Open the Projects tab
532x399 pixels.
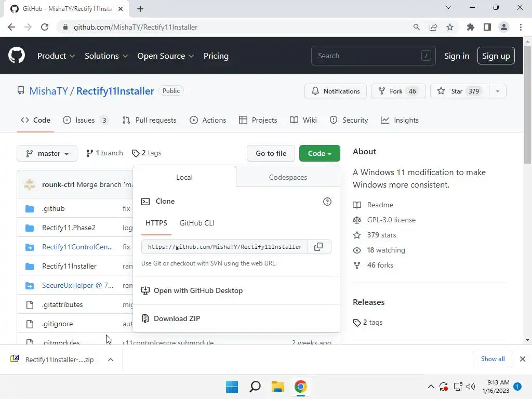pos(258,120)
